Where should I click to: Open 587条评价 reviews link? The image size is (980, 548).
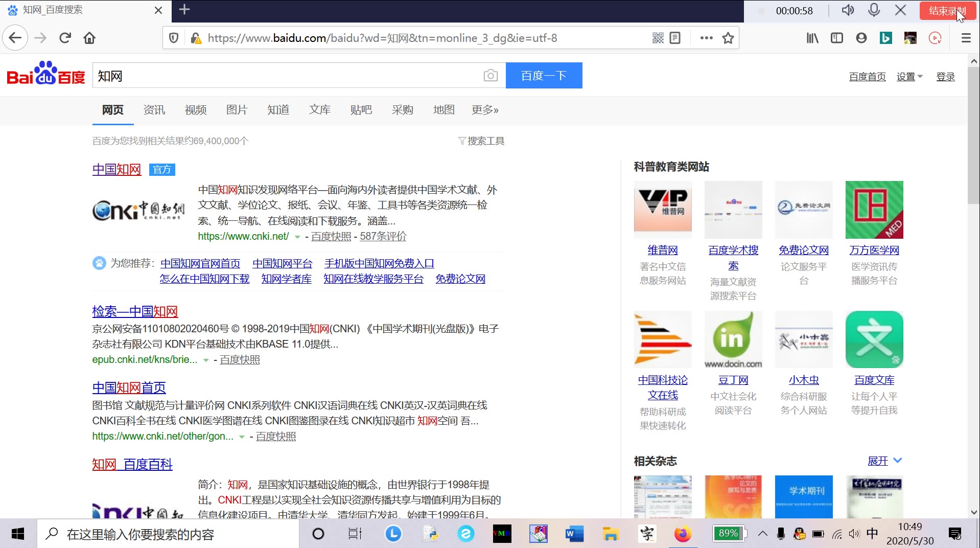pos(383,236)
